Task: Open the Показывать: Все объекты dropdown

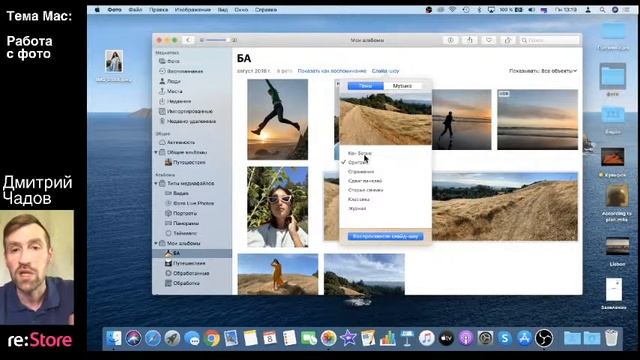Action: tap(543, 71)
